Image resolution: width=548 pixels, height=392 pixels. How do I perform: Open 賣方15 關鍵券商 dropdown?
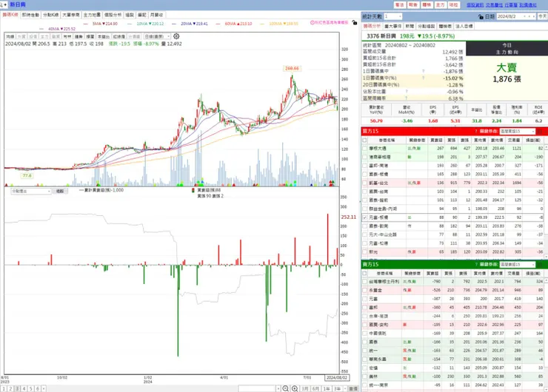point(517,265)
